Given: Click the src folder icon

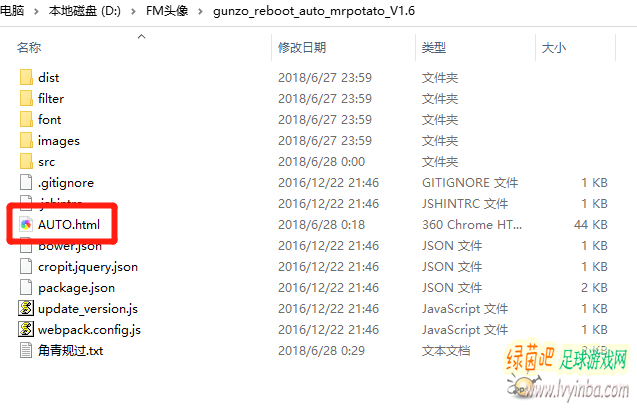Looking at the screenshot, I should pyautogui.click(x=26, y=161).
